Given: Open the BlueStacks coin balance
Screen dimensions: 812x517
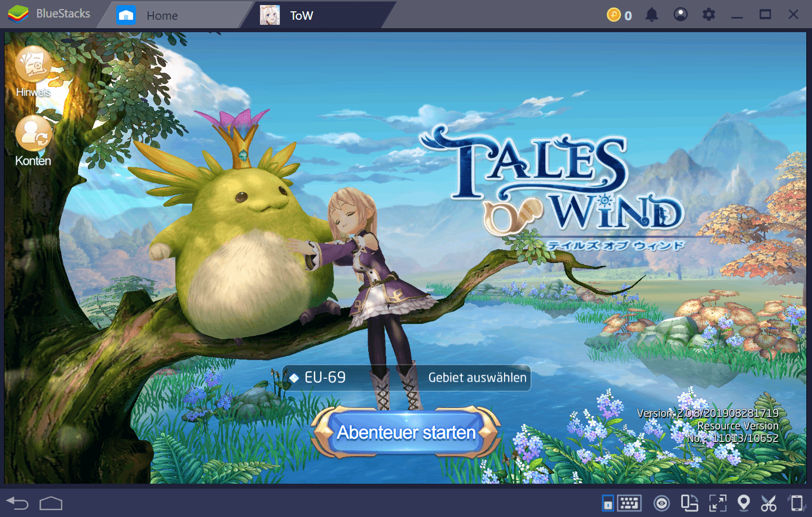Looking at the screenshot, I should [619, 15].
